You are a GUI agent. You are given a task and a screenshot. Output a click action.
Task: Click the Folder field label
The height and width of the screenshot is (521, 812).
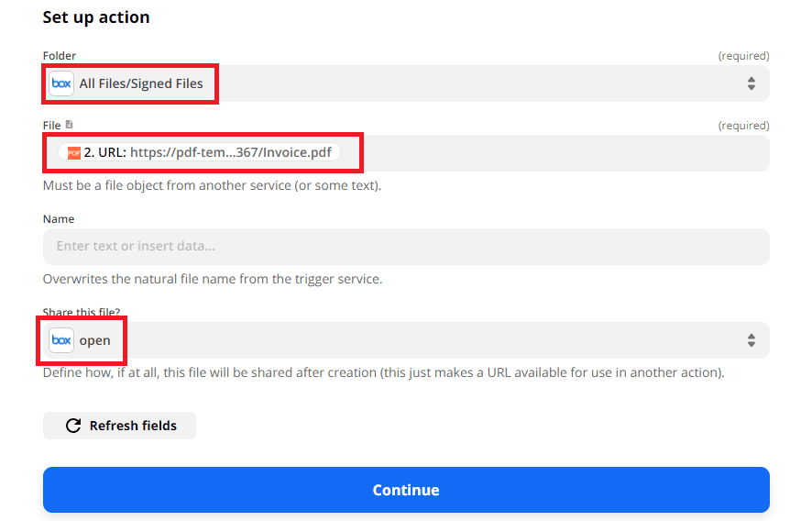[60, 56]
